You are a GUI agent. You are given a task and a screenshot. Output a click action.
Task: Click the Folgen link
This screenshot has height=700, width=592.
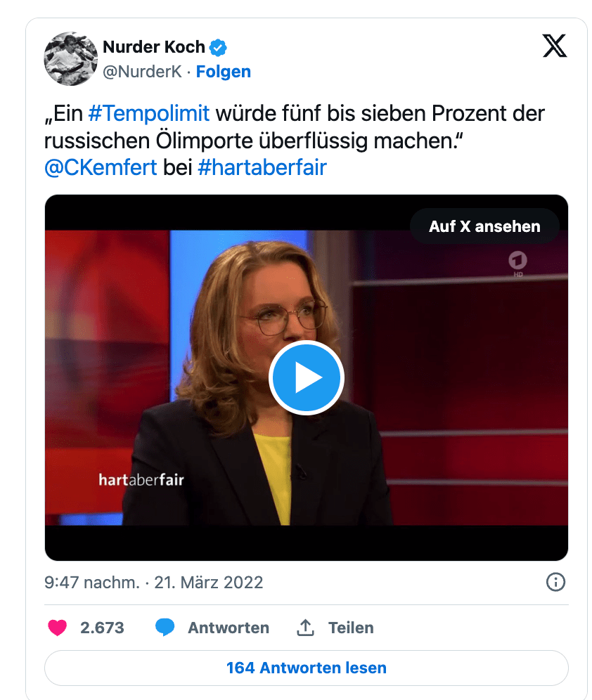coord(223,72)
